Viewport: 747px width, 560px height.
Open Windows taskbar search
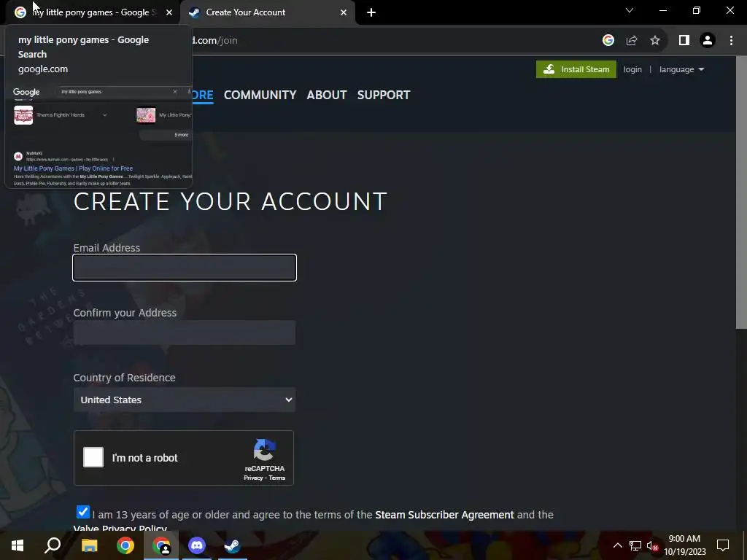click(53, 545)
